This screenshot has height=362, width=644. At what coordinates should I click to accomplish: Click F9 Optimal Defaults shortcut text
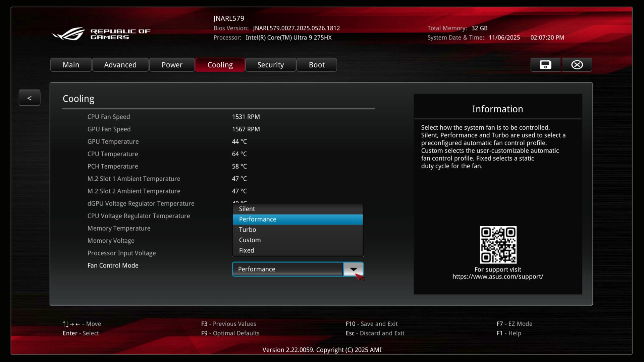(230, 333)
